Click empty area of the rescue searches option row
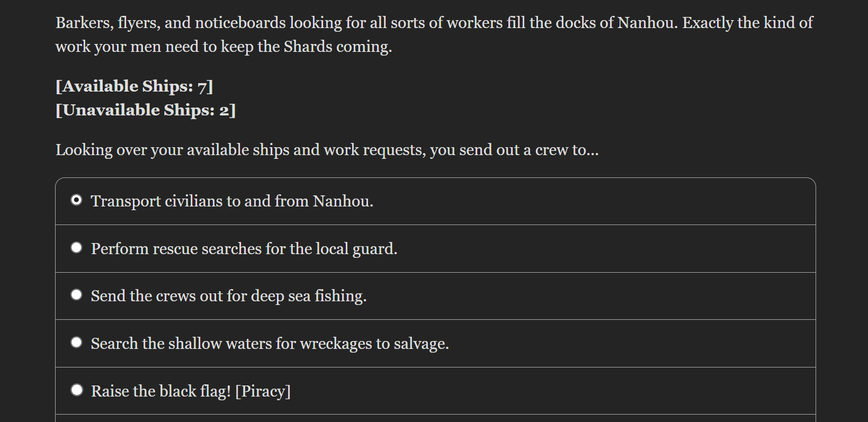The height and width of the screenshot is (422, 868). point(604,249)
